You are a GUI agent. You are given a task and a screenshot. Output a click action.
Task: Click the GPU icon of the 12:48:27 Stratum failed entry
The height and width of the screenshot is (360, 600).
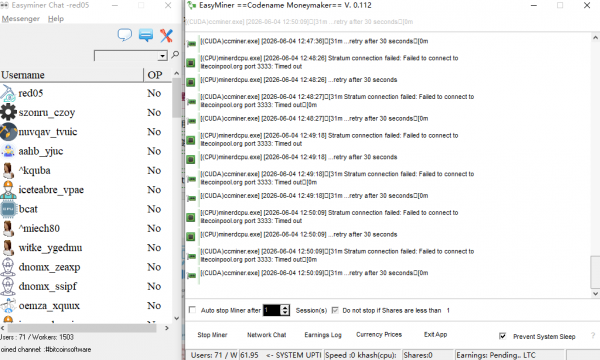click(x=191, y=101)
